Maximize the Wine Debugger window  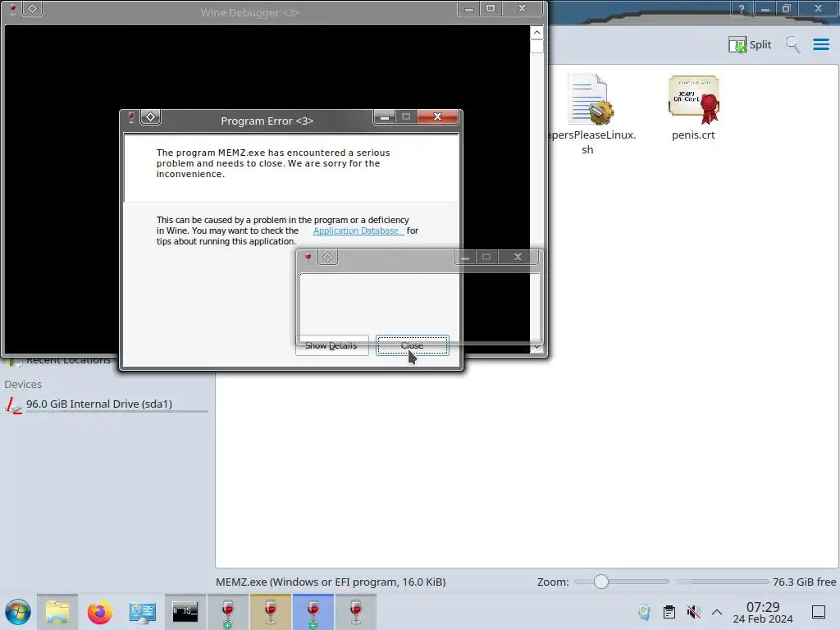[x=491, y=8]
